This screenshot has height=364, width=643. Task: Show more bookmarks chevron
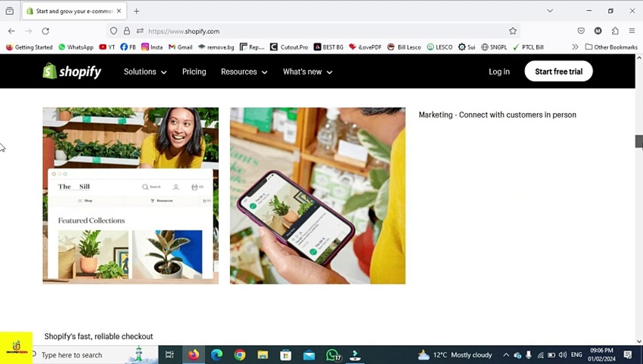(x=575, y=47)
